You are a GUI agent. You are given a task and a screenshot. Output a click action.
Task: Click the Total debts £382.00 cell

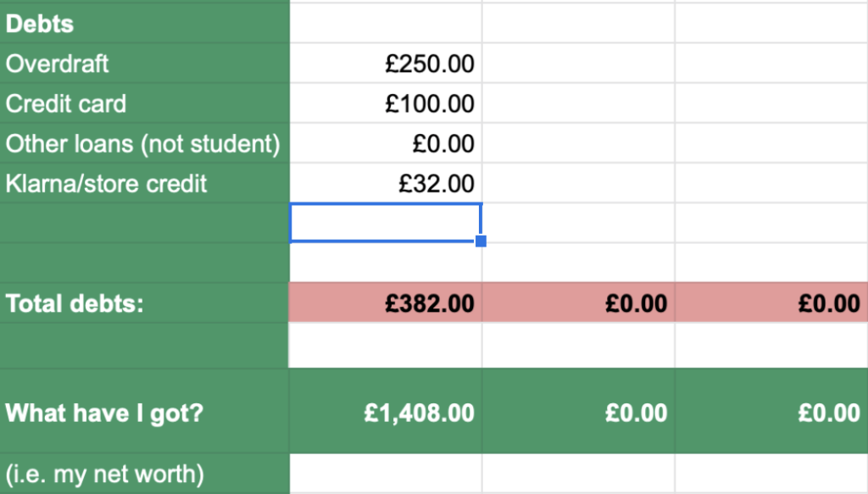click(x=386, y=303)
